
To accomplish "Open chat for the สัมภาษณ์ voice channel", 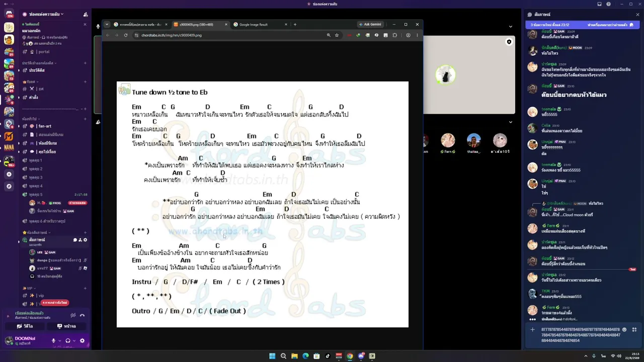I will (75, 240).
